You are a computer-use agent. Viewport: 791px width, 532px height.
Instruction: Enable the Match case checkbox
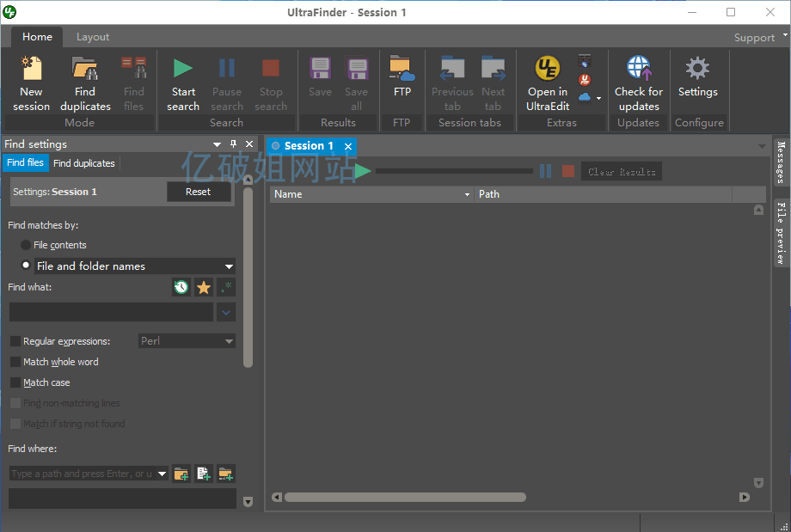[15, 382]
